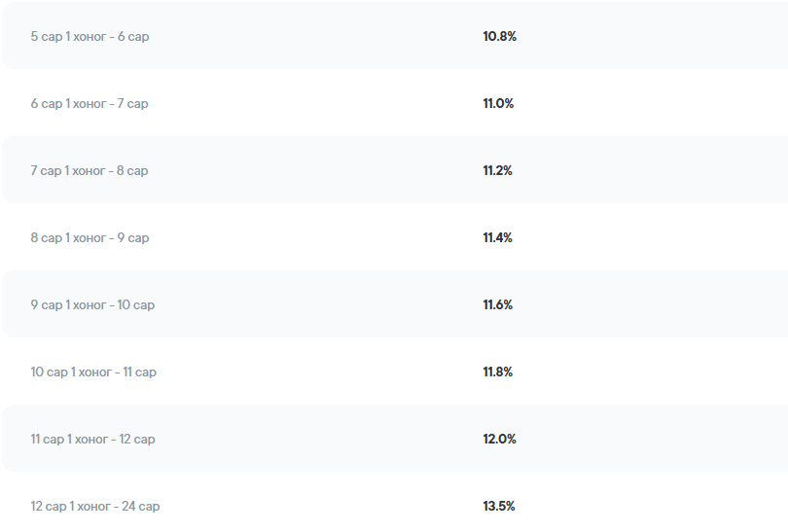The image size is (788, 532).
Task: Select the 11.8% rate value
Action: pyautogui.click(x=497, y=372)
